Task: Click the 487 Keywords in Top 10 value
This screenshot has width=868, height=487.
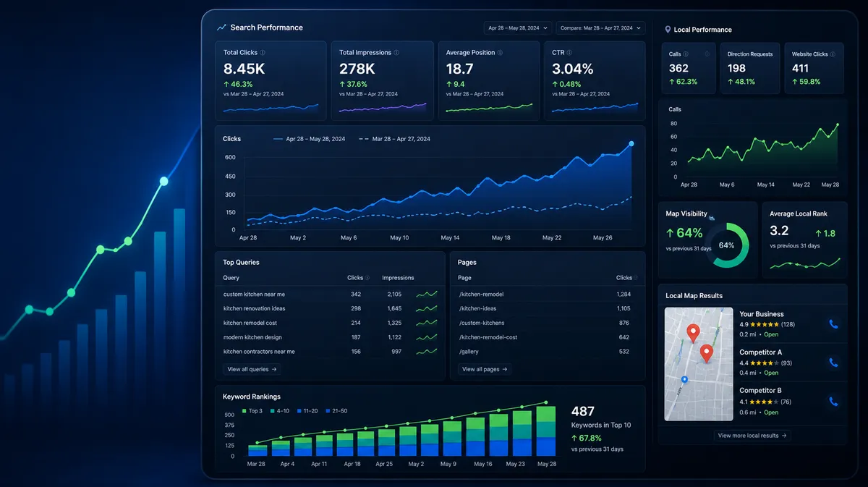Action: pyautogui.click(x=583, y=412)
